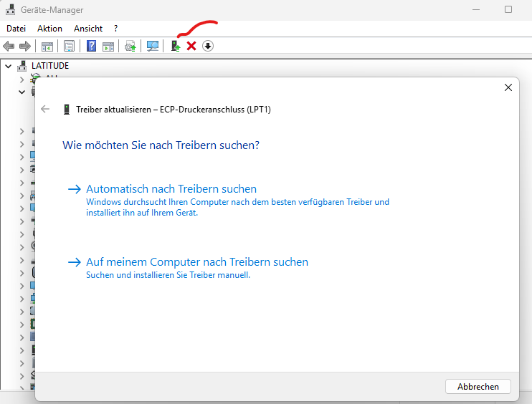Open the Aktion menu

pos(49,29)
